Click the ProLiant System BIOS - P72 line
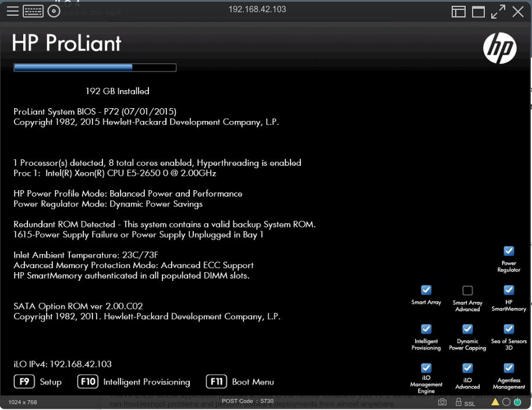Image resolution: width=532 pixels, height=410 pixels. [95, 112]
